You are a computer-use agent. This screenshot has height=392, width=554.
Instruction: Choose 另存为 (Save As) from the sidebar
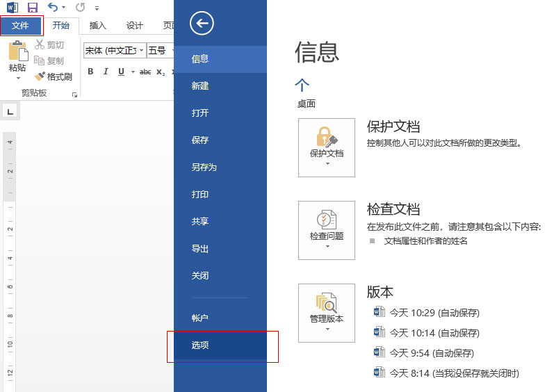click(x=204, y=168)
